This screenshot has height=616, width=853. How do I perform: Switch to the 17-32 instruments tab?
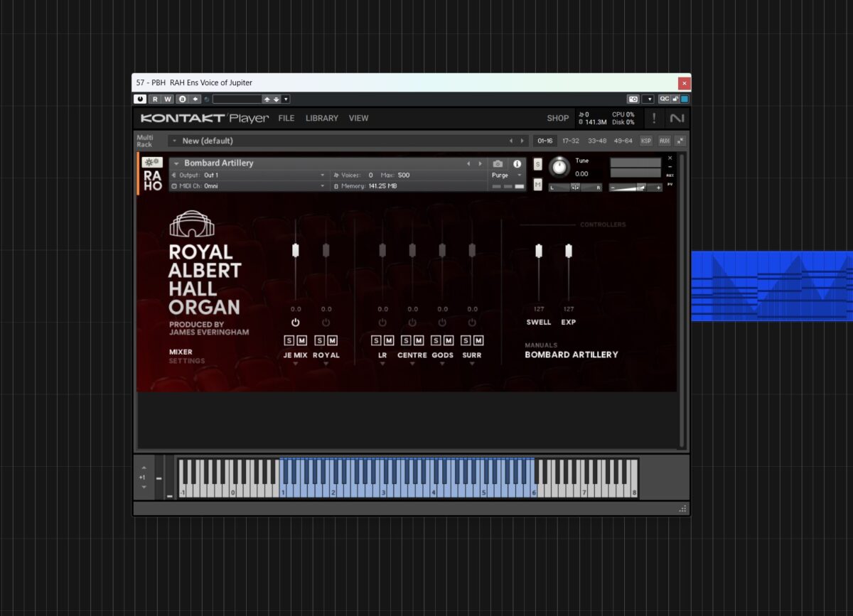point(570,141)
